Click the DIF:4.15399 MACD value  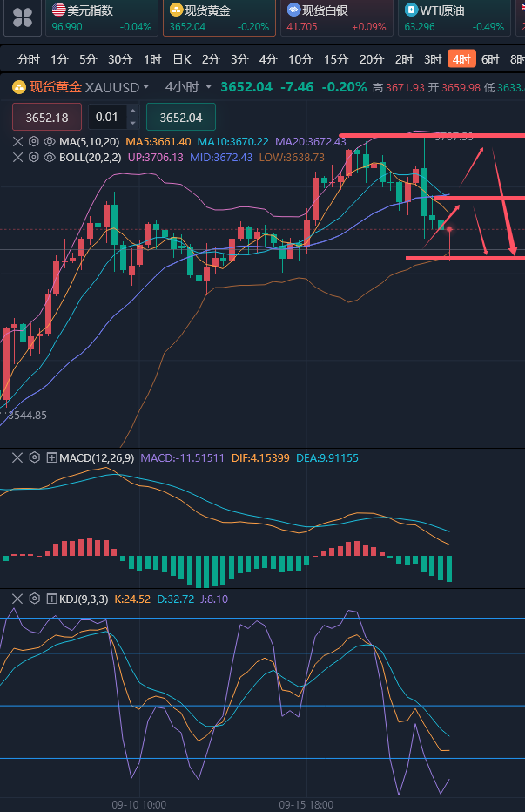pyautogui.click(x=260, y=457)
